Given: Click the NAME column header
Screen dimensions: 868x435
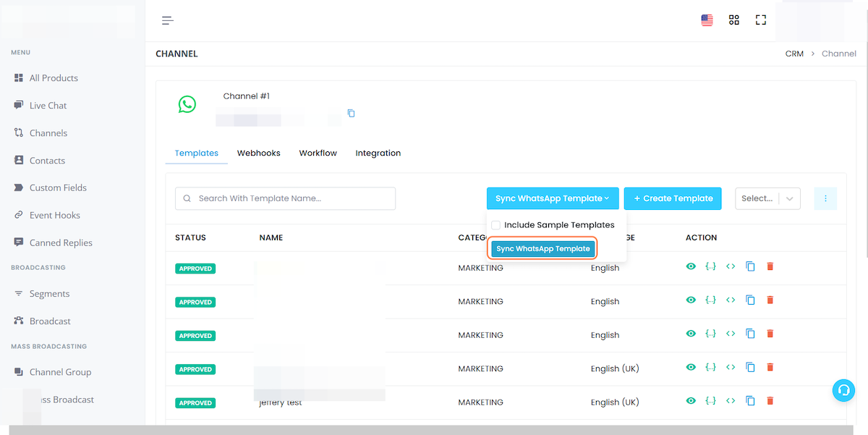Looking at the screenshot, I should [271, 237].
